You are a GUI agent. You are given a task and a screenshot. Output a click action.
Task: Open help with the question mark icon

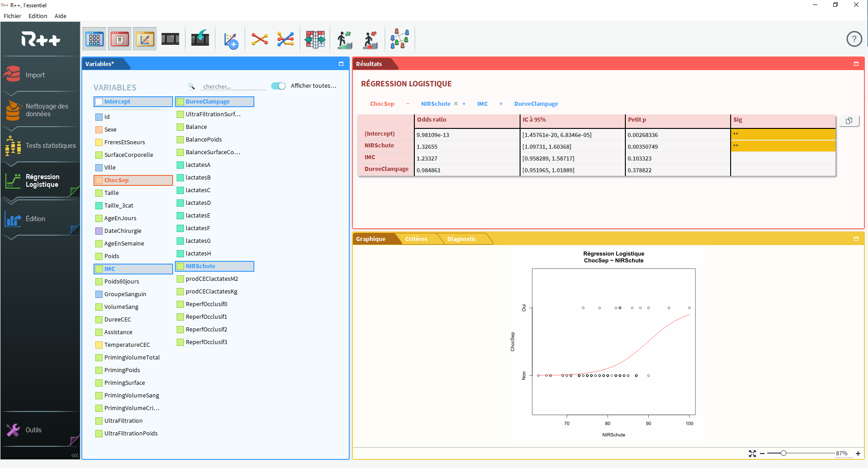pos(854,39)
